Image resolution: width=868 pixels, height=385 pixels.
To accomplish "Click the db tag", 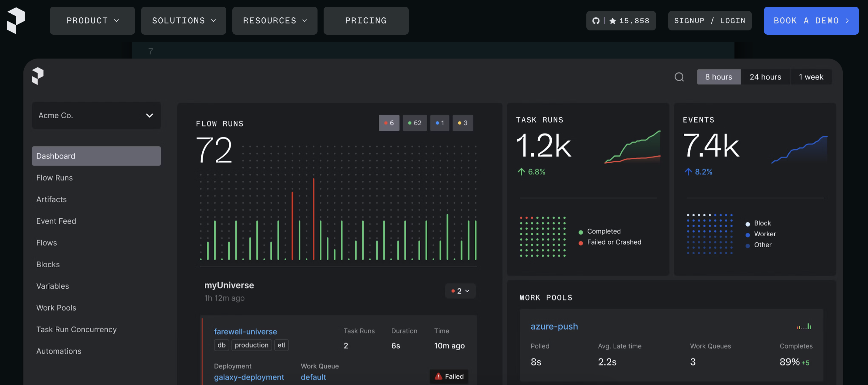I will tap(221, 345).
